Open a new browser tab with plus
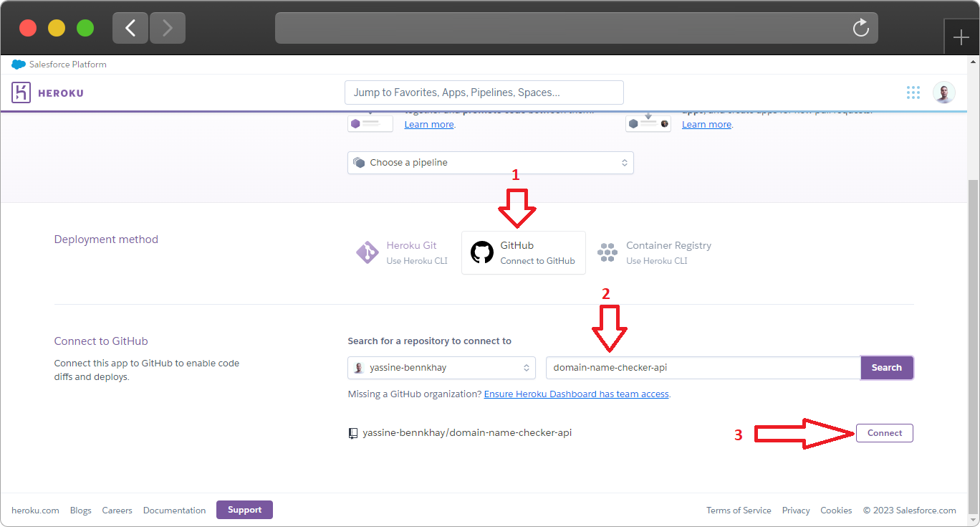Viewport: 980px width, 527px height. click(x=961, y=38)
